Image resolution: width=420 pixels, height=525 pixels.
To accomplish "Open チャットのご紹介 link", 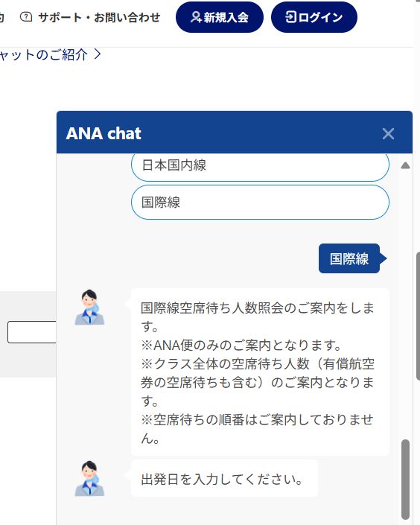I will tap(44, 54).
